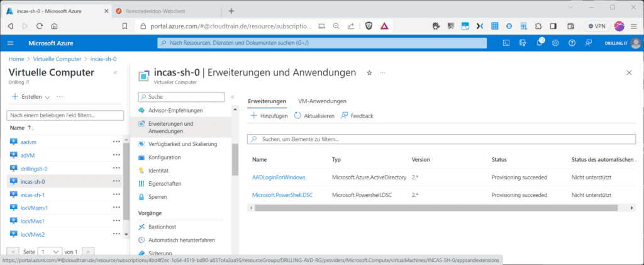
Task: Click the extension filter search field
Action: coord(441,139)
